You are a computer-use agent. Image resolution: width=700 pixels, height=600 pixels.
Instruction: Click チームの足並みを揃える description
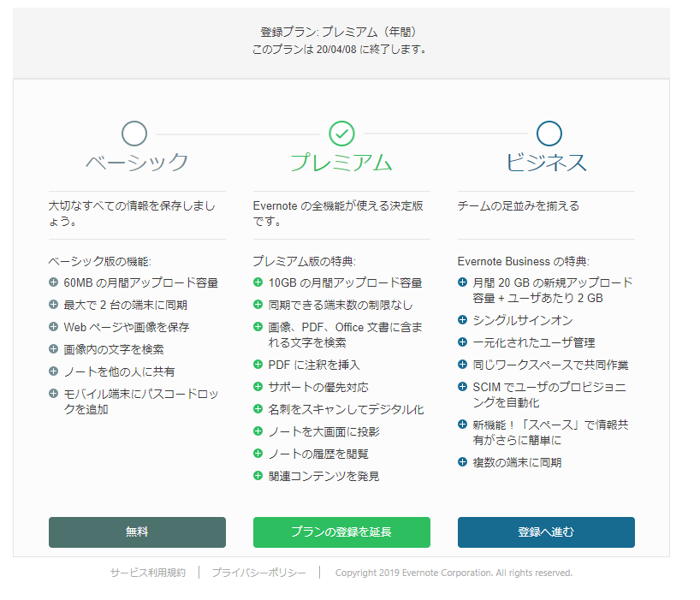pyautogui.click(x=519, y=205)
